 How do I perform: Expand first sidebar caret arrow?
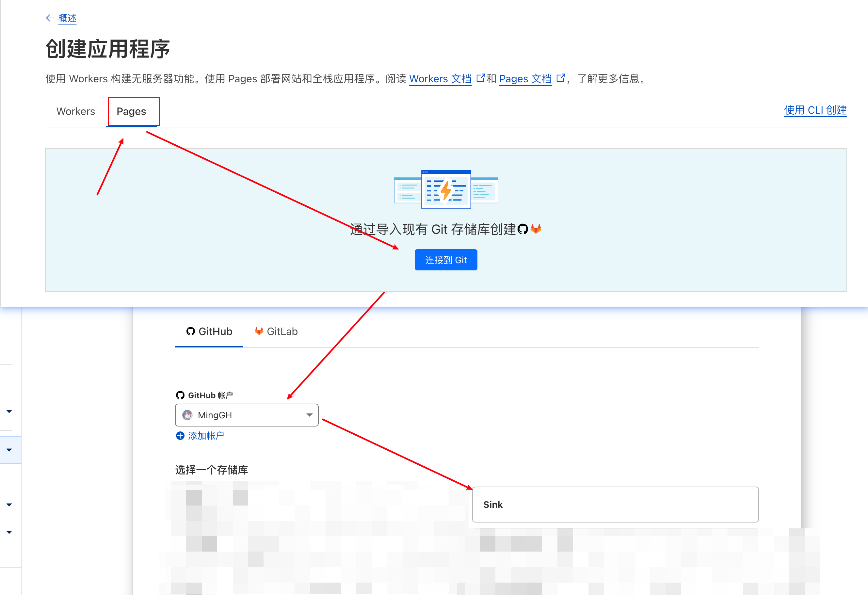(x=9, y=411)
